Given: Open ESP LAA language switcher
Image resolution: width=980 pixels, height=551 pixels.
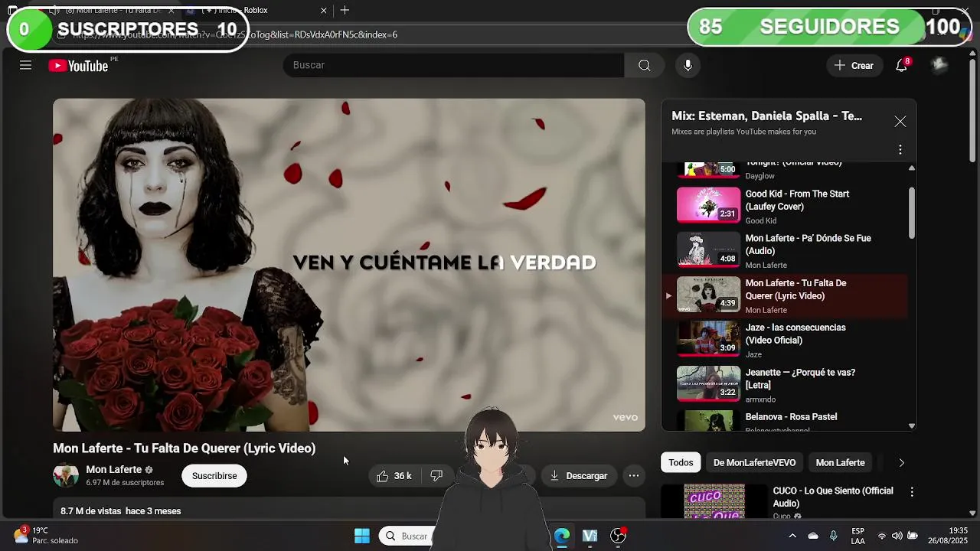Looking at the screenshot, I should click(x=858, y=536).
